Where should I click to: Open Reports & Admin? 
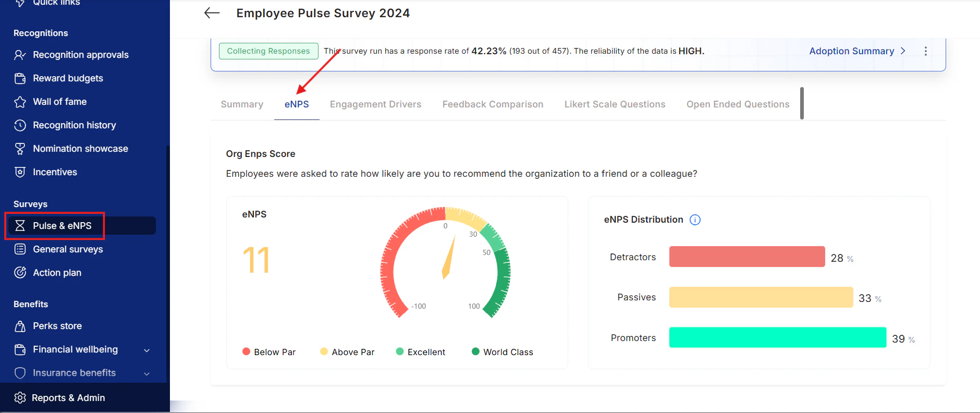[68, 398]
